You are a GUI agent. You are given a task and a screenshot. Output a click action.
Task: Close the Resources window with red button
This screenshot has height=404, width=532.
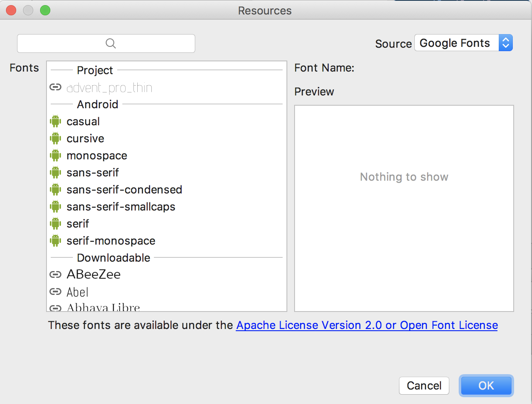[x=11, y=11]
